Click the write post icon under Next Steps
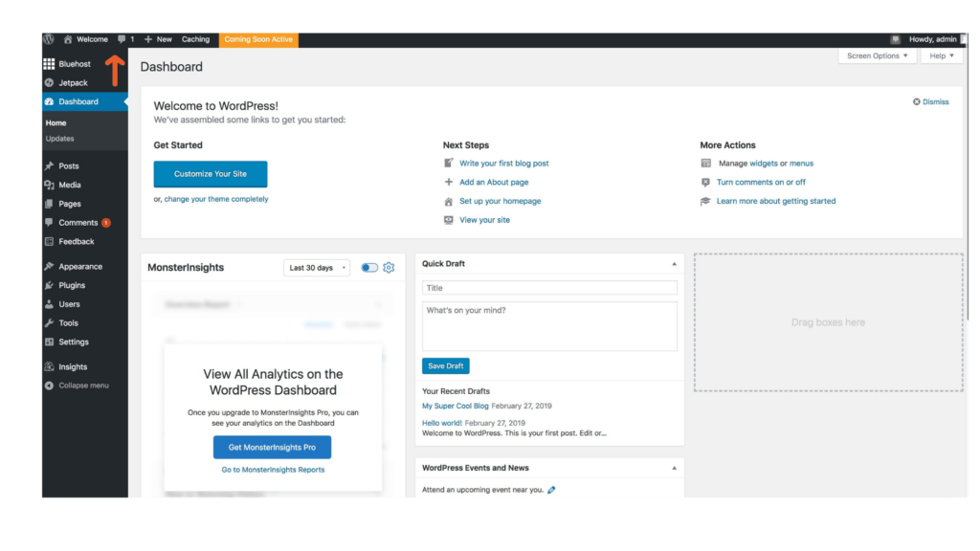Viewport: 980px width, 551px height. (x=448, y=163)
